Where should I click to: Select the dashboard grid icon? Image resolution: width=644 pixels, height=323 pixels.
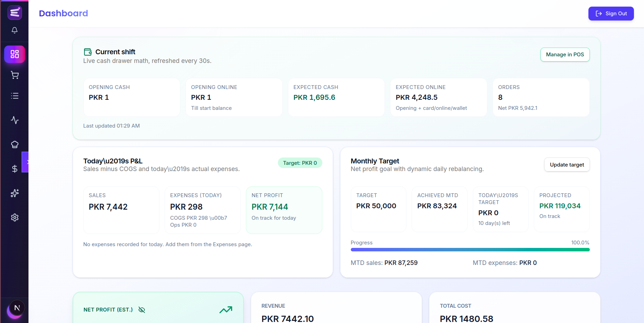tap(15, 54)
